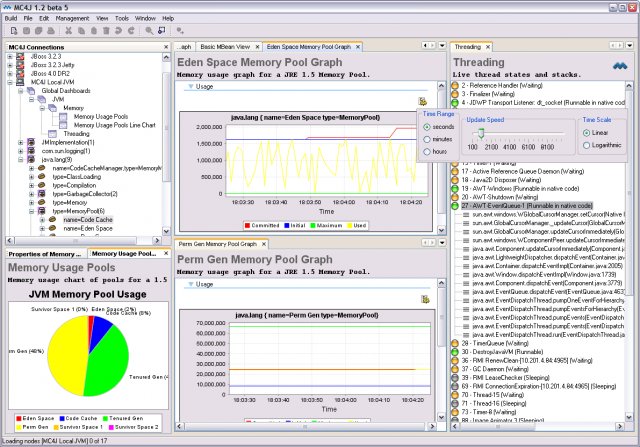Collapse the MC4J Local JVM node
The image size is (640, 447).
click(x=10, y=82)
